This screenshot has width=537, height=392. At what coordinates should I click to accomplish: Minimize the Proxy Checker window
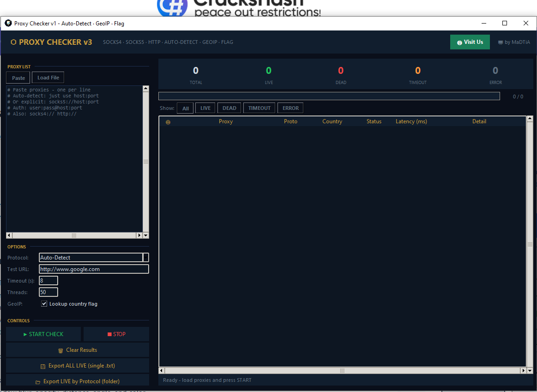pos(483,23)
